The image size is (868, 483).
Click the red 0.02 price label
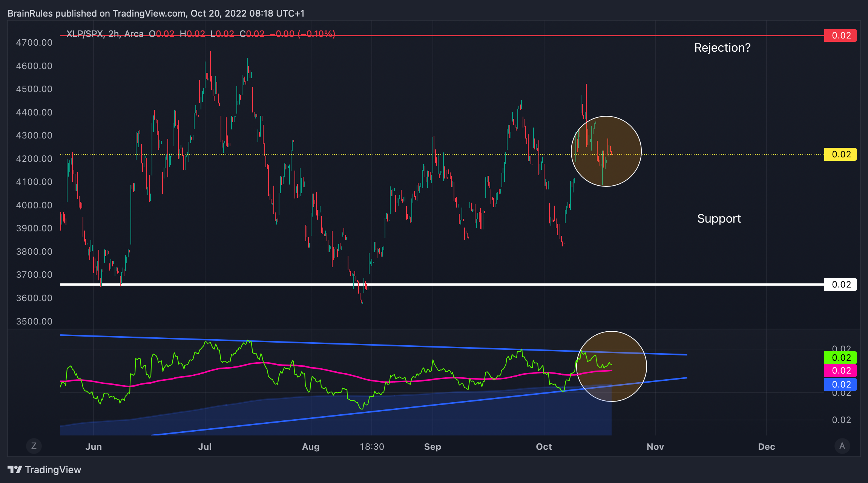[840, 35]
